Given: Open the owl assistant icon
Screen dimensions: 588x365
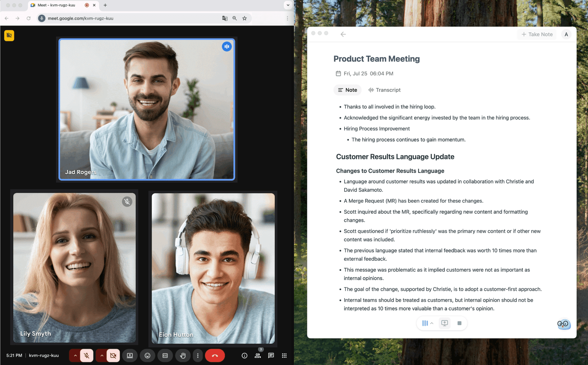Looking at the screenshot, I should pyautogui.click(x=563, y=324).
